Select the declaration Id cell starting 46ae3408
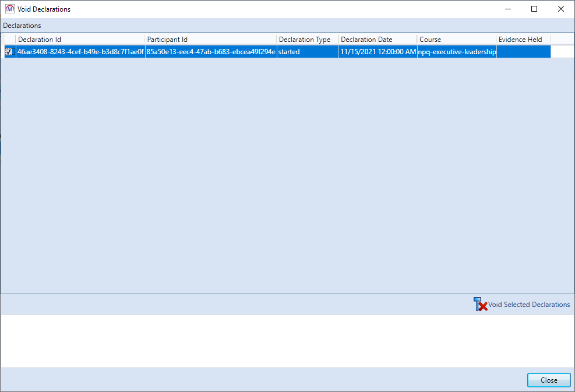The image size is (575, 392). pyautogui.click(x=80, y=52)
